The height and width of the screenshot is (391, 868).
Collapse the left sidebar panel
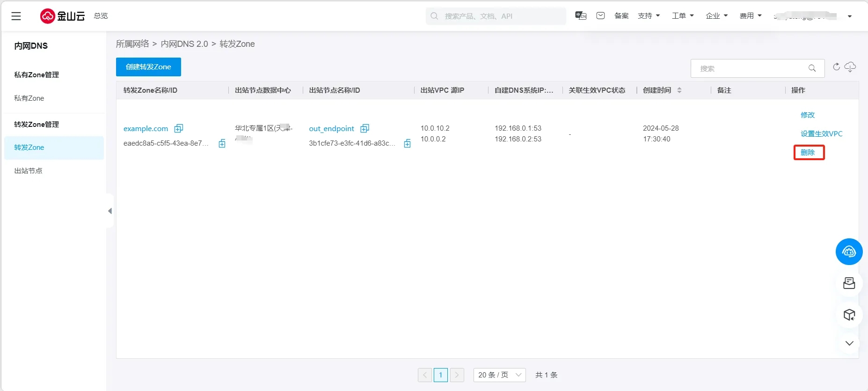click(x=110, y=211)
